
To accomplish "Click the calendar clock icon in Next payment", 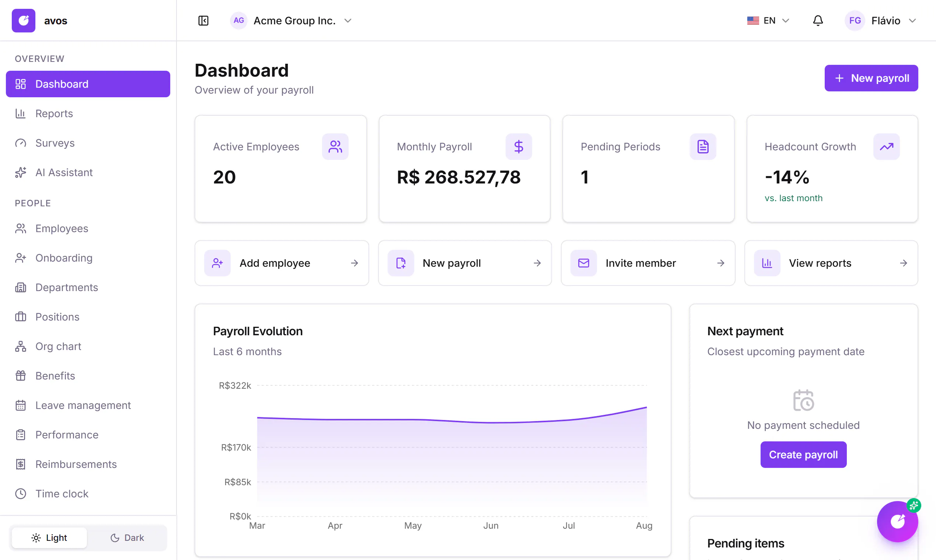I will pyautogui.click(x=804, y=400).
